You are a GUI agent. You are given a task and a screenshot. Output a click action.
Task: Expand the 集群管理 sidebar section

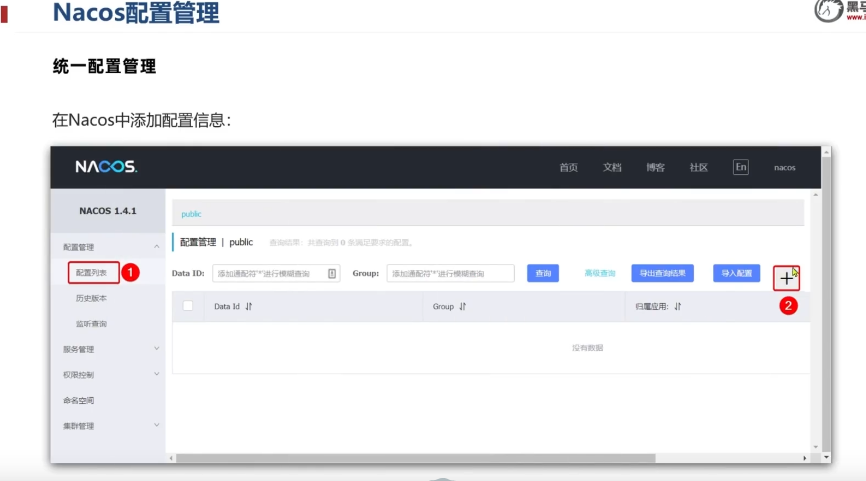(156, 425)
